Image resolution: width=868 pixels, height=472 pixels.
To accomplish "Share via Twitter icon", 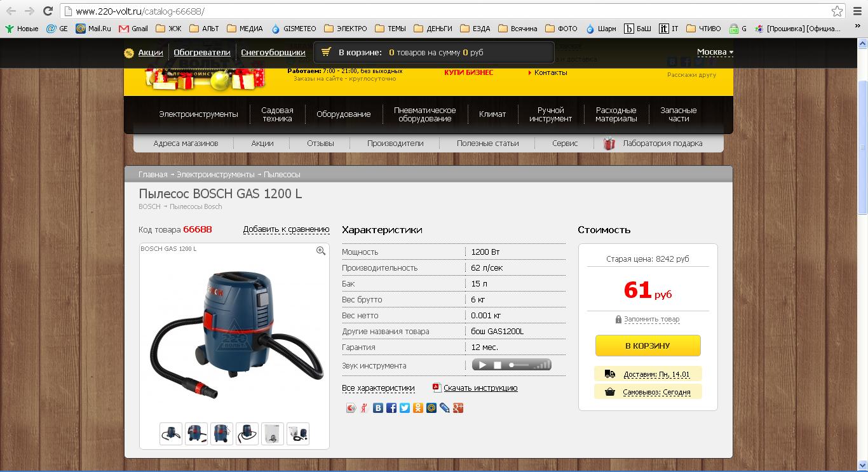I will [x=405, y=408].
